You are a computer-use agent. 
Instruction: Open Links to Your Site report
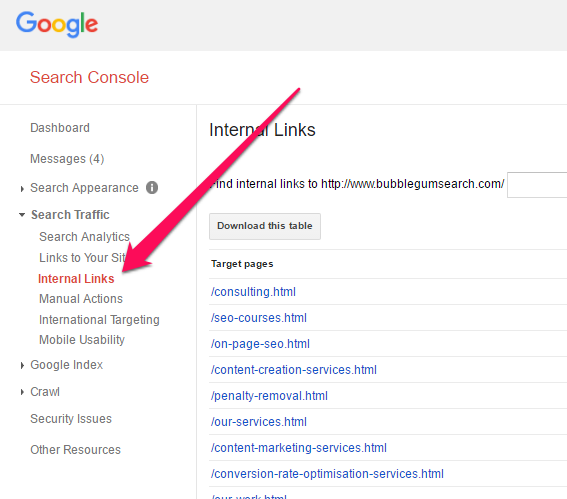pos(82,257)
